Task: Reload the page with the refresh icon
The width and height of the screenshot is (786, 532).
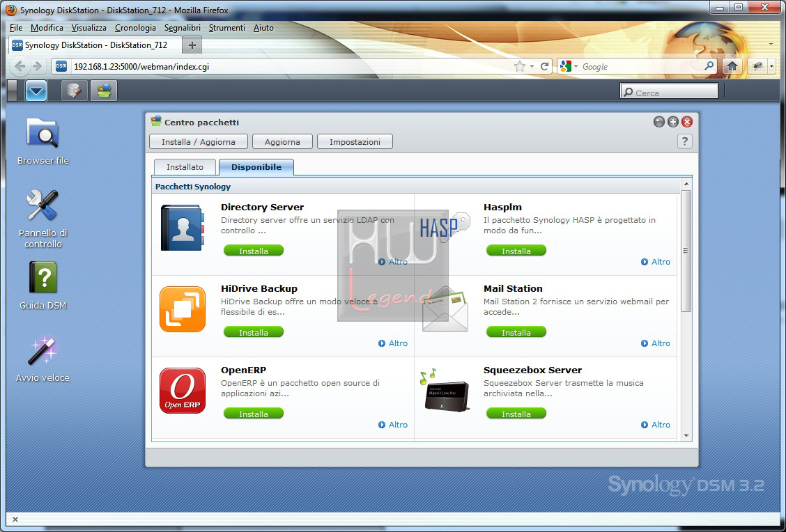Action: [544, 66]
